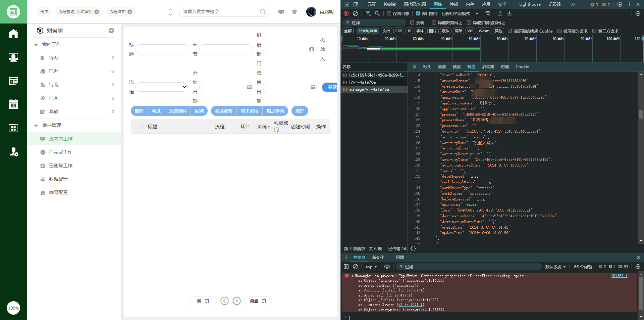Open the console top context dropdown

pyautogui.click(x=371, y=267)
